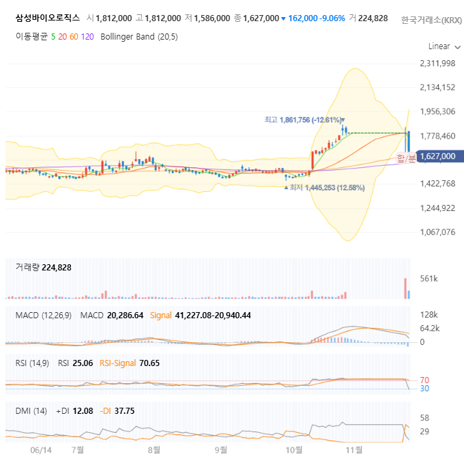Click the 합/분 marker on chart
The width and height of the screenshot is (464, 476).
pyautogui.click(x=406, y=158)
